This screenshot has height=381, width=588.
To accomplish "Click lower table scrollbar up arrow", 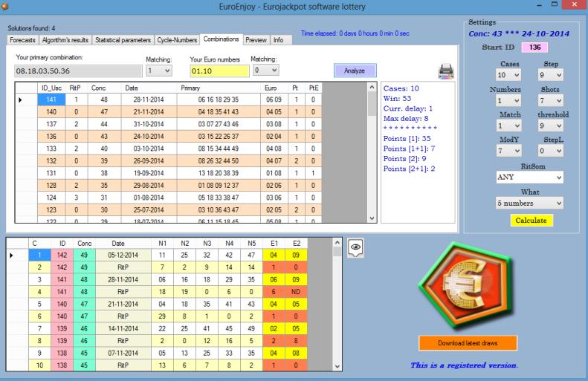I will pos(337,242).
